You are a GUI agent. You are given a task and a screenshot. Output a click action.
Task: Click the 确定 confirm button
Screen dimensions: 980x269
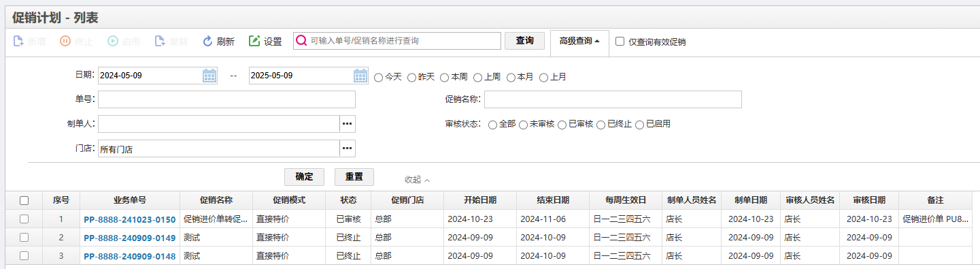point(304,177)
